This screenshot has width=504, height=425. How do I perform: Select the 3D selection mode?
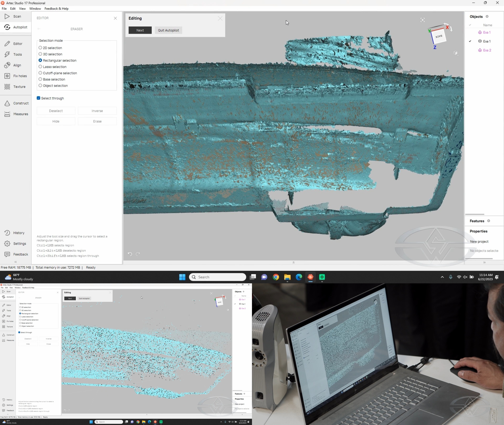coord(40,54)
